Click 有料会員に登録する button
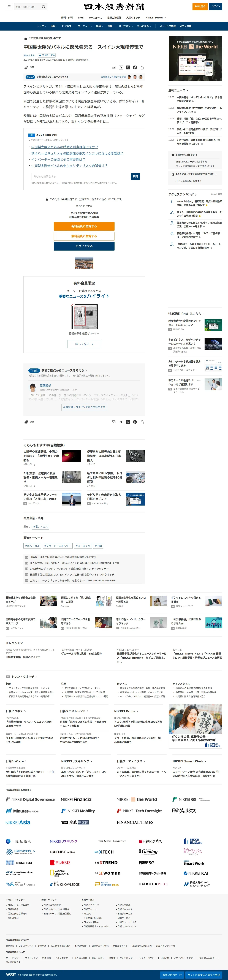This screenshot has height=980, width=228. pos(84,226)
